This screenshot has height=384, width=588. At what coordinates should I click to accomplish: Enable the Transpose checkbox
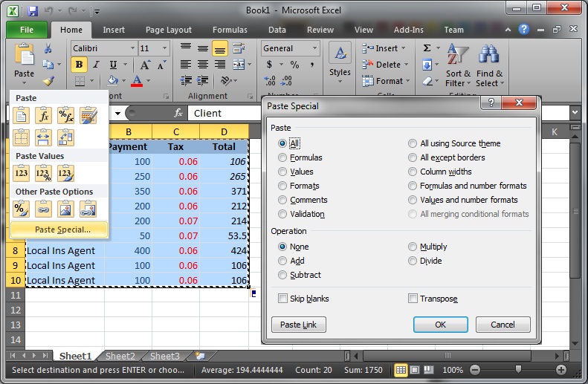click(x=413, y=299)
